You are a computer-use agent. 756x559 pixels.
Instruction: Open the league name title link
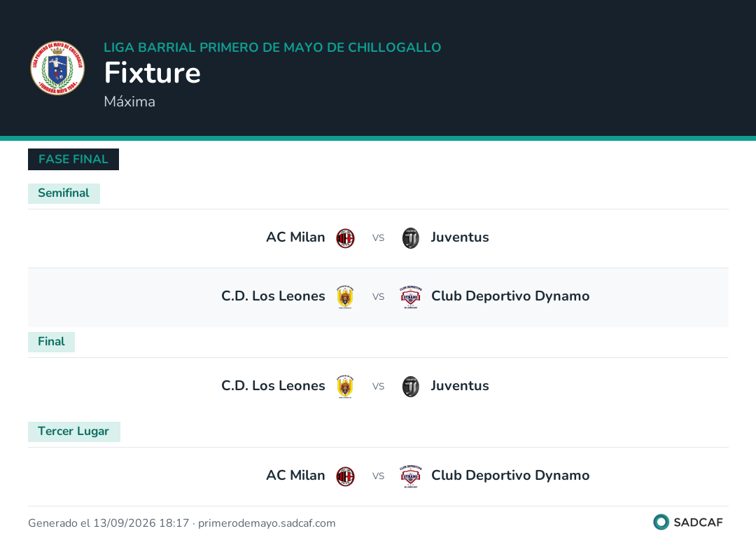pos(272,47)
